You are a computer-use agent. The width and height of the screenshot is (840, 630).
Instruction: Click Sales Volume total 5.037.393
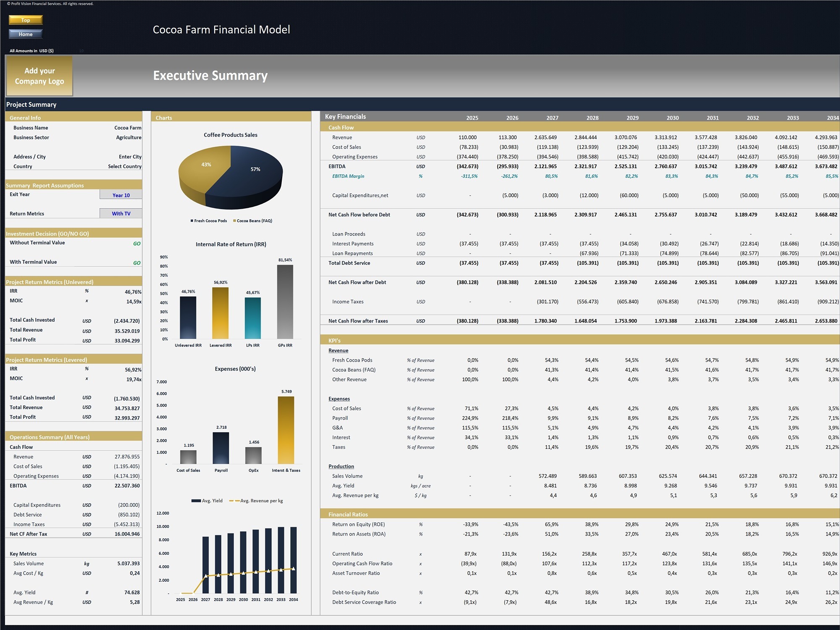coord(129,563)
